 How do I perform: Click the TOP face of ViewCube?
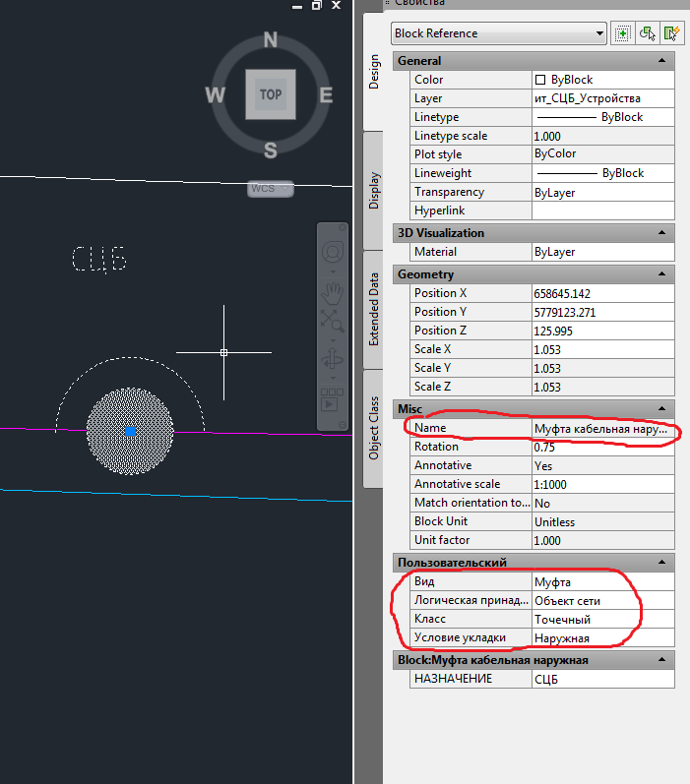click(271, 94)
